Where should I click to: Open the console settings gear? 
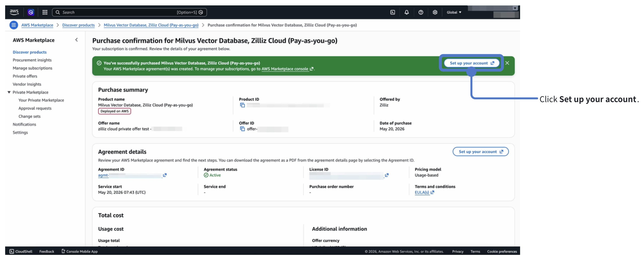click(435, 12)
